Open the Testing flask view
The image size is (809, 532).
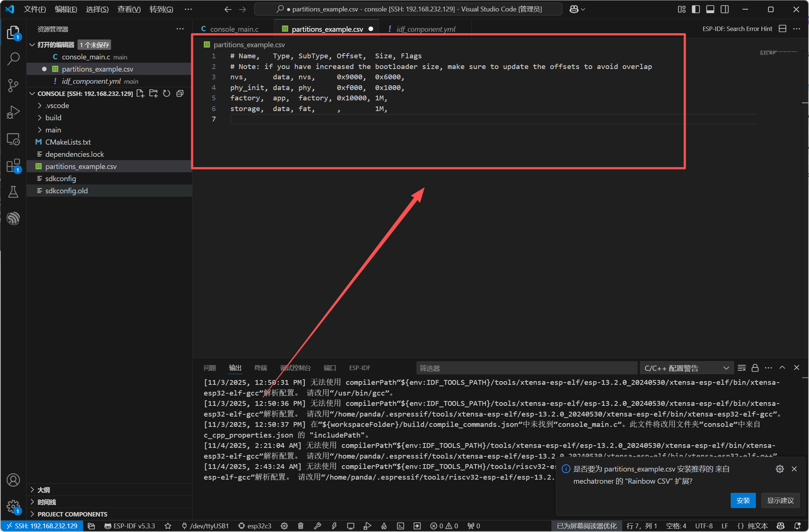tap(13, 192)
